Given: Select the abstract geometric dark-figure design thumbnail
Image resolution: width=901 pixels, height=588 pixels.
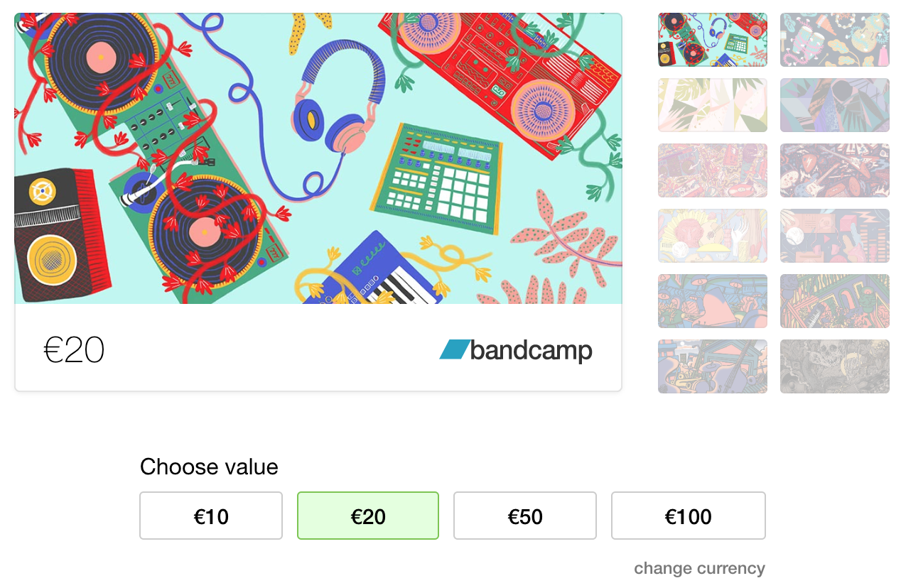Looking at the screenshot, I should 835,105.
